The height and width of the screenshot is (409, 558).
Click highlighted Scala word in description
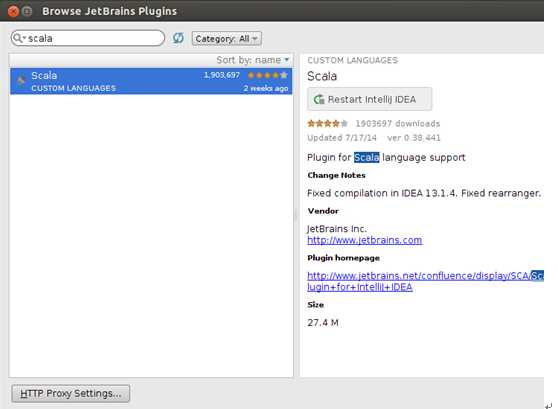coord(367,157)
